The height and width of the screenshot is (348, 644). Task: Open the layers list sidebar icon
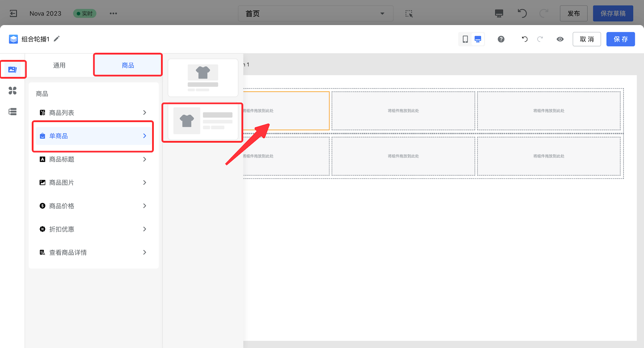click(12, 112)
